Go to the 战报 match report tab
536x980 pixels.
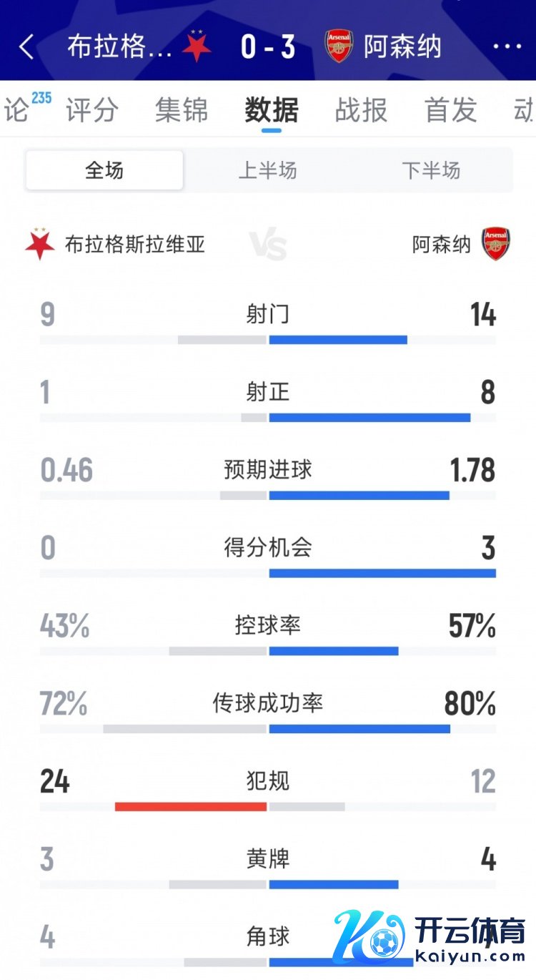point(361,111)
